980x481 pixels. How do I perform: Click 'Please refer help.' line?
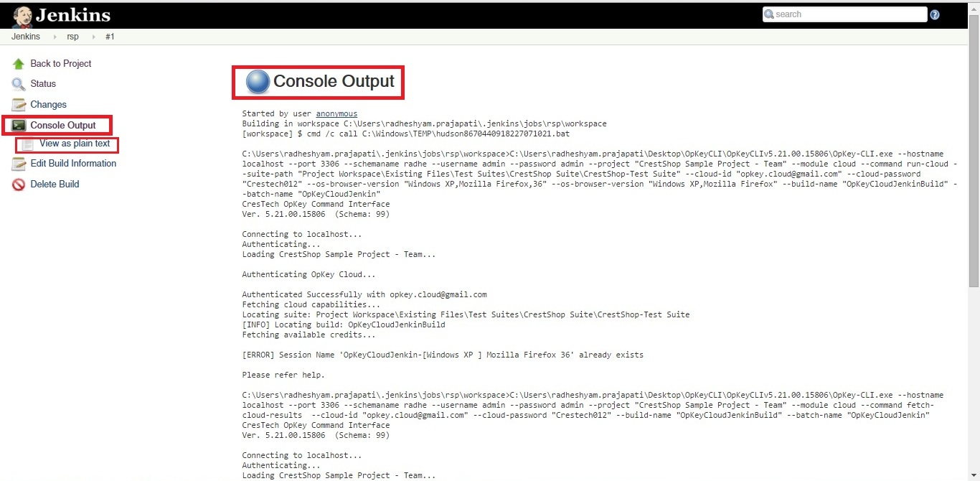click(x=283, y=375)
